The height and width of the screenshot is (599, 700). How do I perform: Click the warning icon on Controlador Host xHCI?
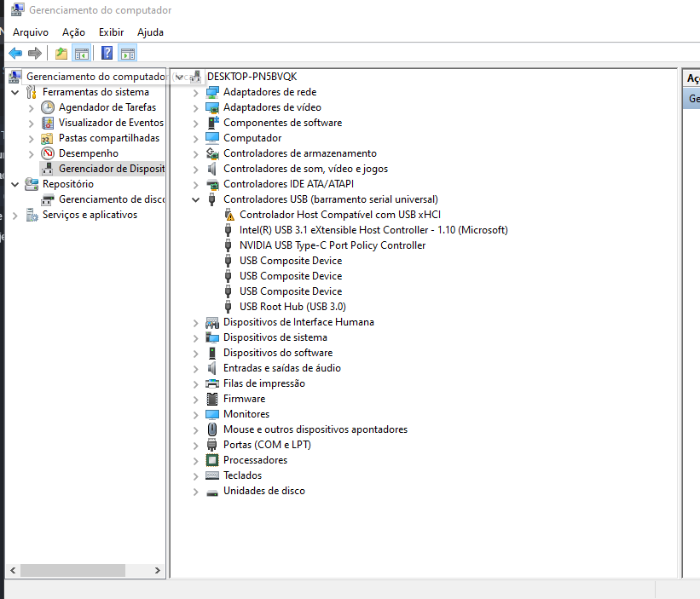click(x=229, y=215)
